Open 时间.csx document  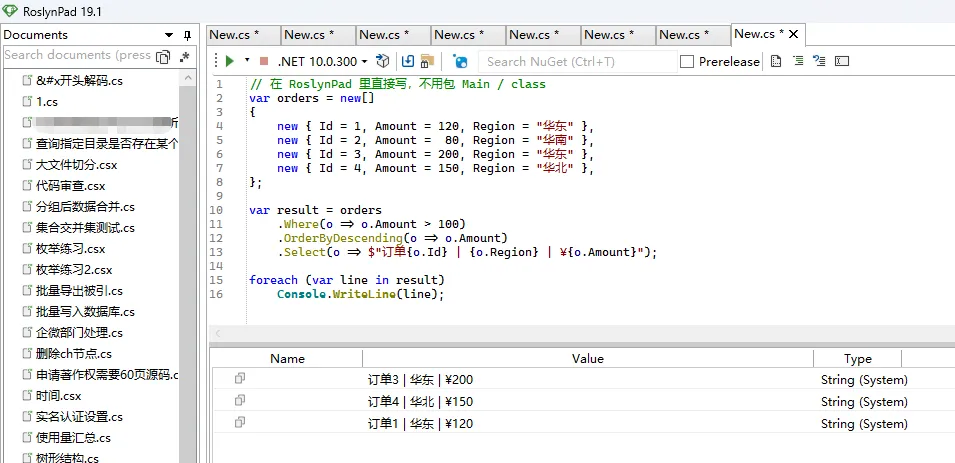click(58, 396)
